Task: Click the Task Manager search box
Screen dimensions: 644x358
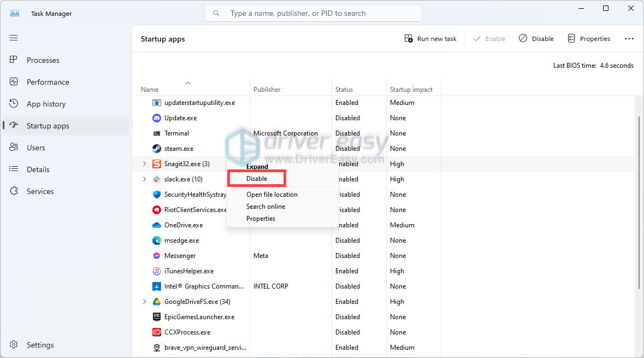Action: [x=314, y=13]
